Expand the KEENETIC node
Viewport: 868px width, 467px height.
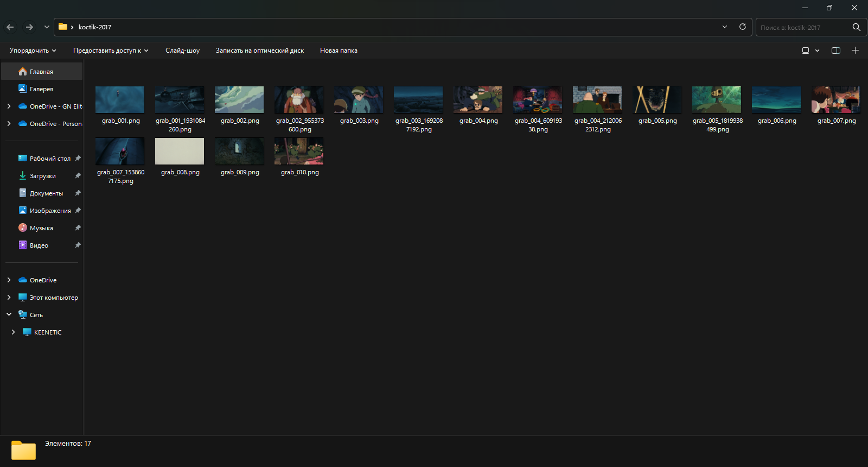coord(13,332)
